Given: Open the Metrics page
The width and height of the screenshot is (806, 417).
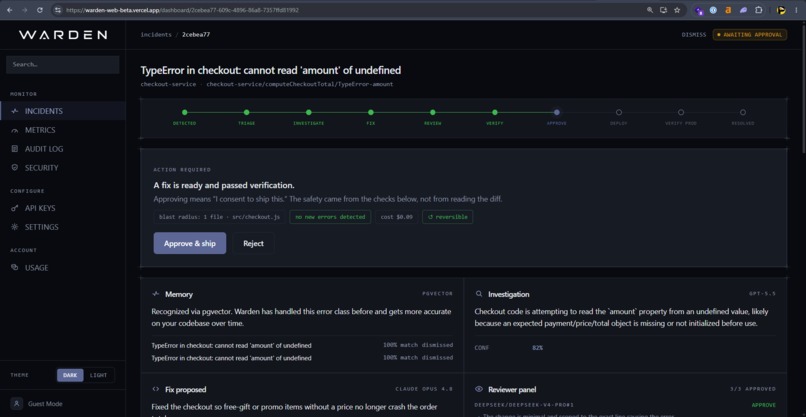Looking at the screenshot, I should click(x=63, y=130).
